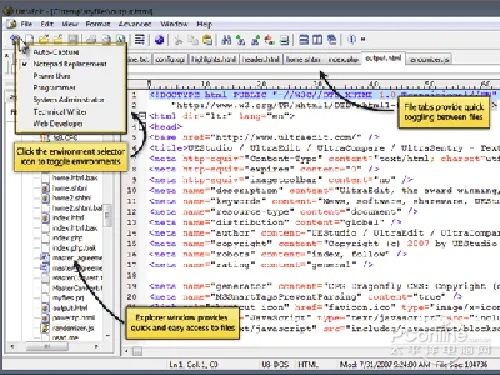Create a new file with toolbar icon
Image resolution: width=500 pixels, height=375 pixels.
coord(30,40)
